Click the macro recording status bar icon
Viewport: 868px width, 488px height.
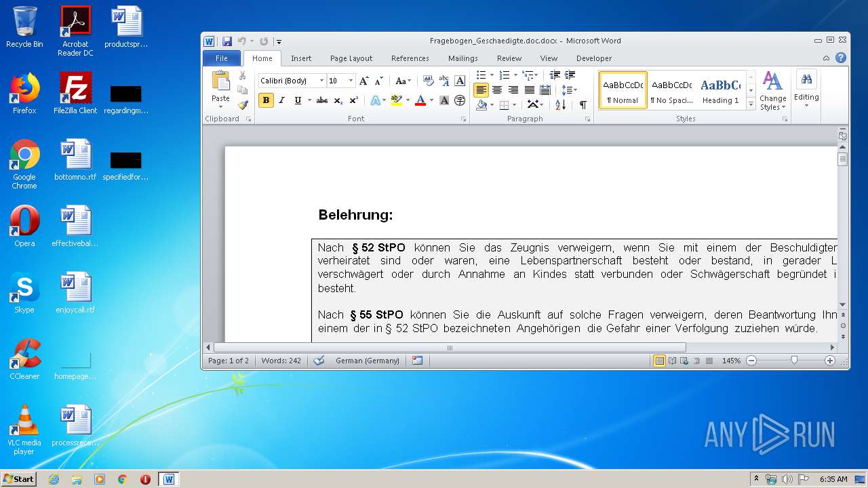point(418,361)
